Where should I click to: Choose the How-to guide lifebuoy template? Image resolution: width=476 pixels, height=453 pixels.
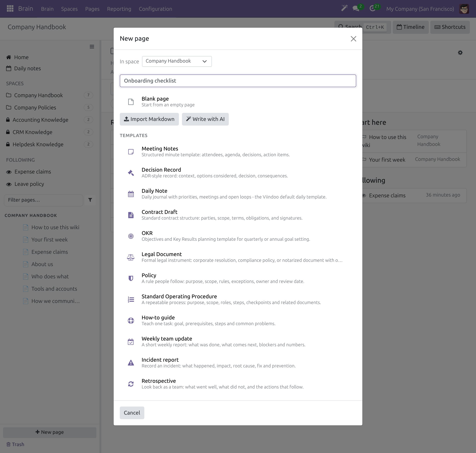click(x=238, y=321)
